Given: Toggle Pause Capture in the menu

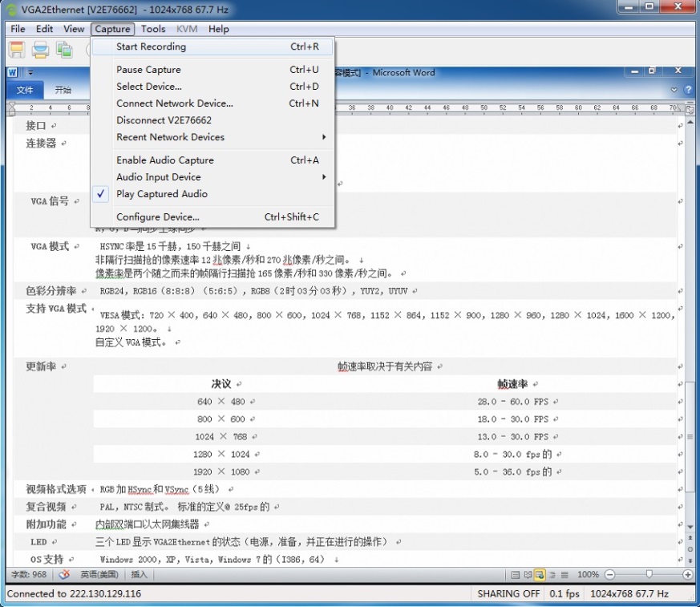Looking at the screenshot, I should pos(148,70).
